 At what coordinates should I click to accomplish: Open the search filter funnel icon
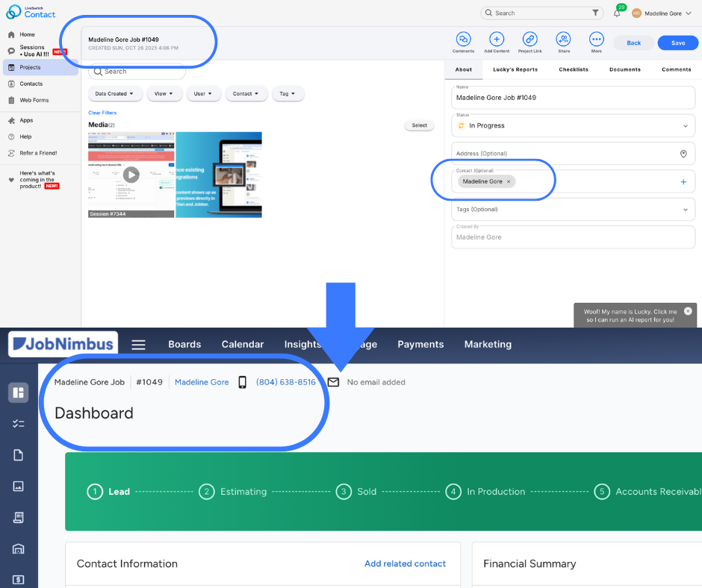click(595, 13)
